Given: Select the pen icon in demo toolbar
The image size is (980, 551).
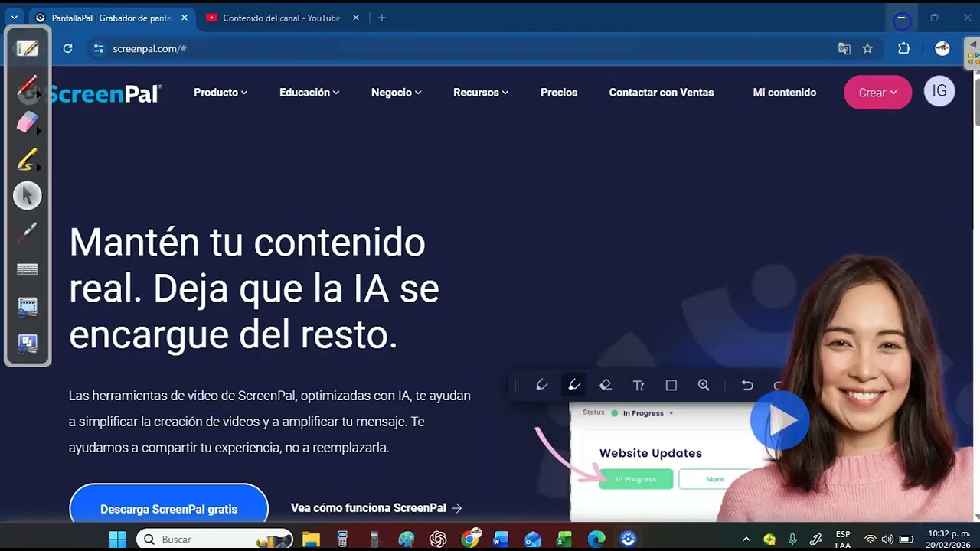Looking at the screenshot, I should [x=541, y=385].
